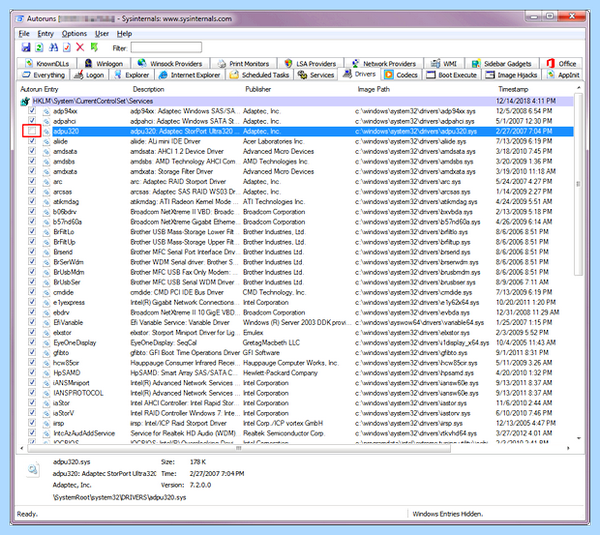Open the Services tab
600x535 pixels.
click(x=316, y=75)
